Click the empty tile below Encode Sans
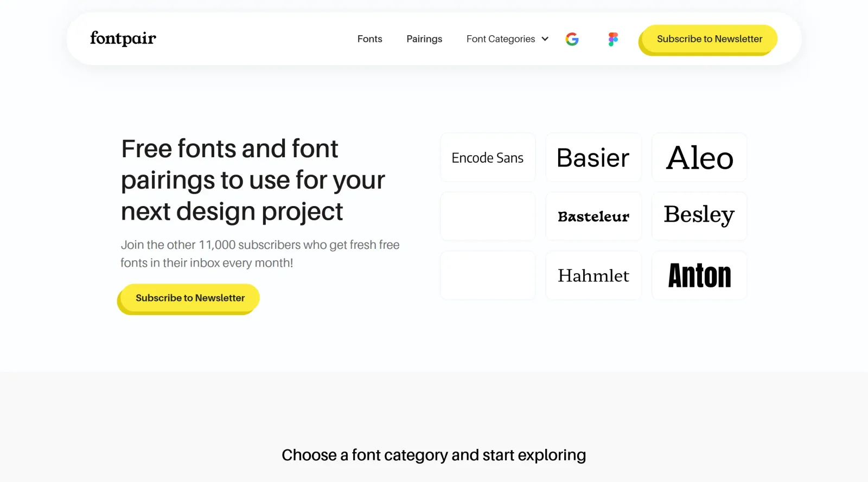 click(487, 216)
